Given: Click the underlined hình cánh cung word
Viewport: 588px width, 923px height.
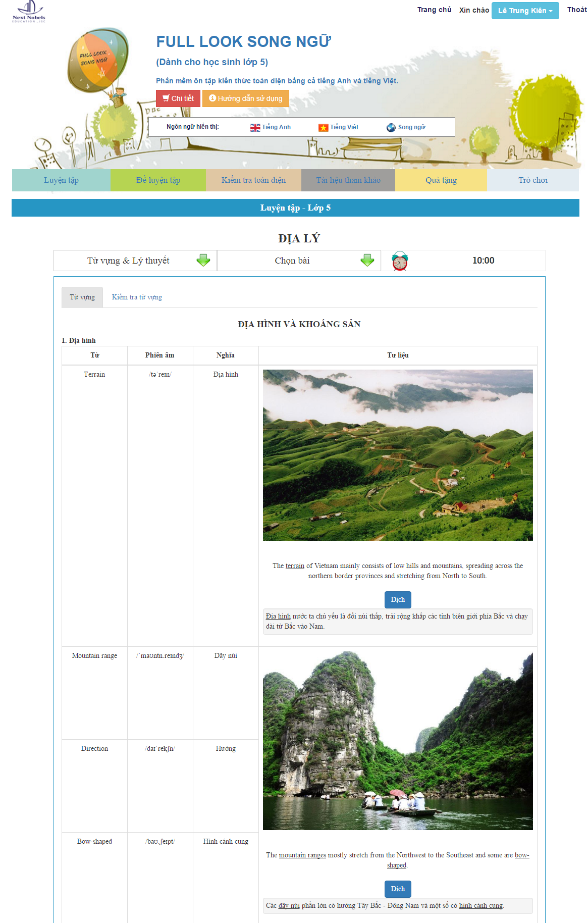Looking at the screenshot, I should tap(480, 906).
